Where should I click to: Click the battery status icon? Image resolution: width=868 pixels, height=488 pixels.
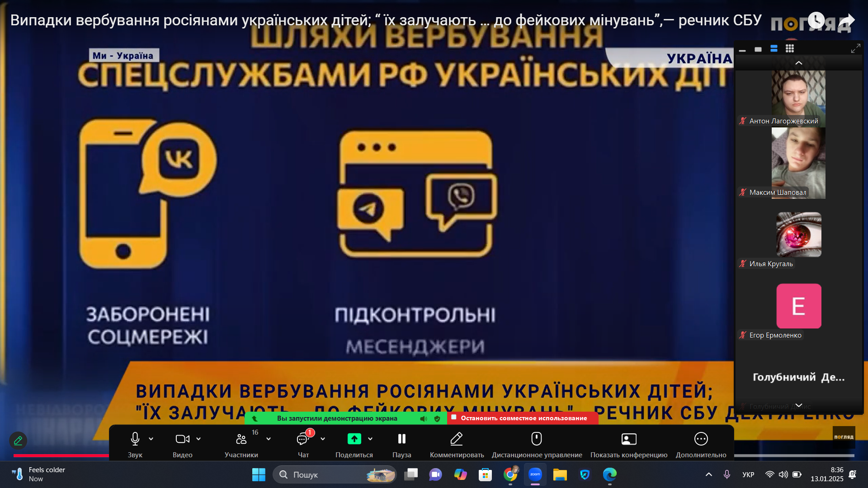(x=797, y=474)
